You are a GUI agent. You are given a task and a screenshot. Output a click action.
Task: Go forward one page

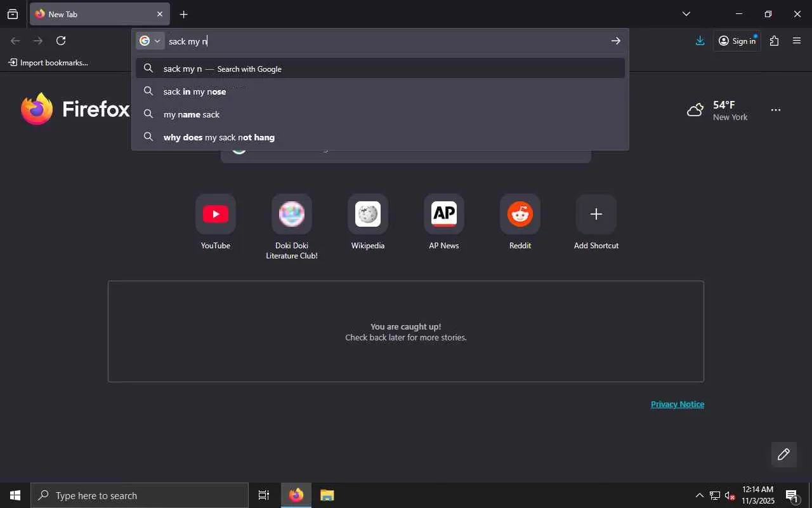click(x=38, y=41)
